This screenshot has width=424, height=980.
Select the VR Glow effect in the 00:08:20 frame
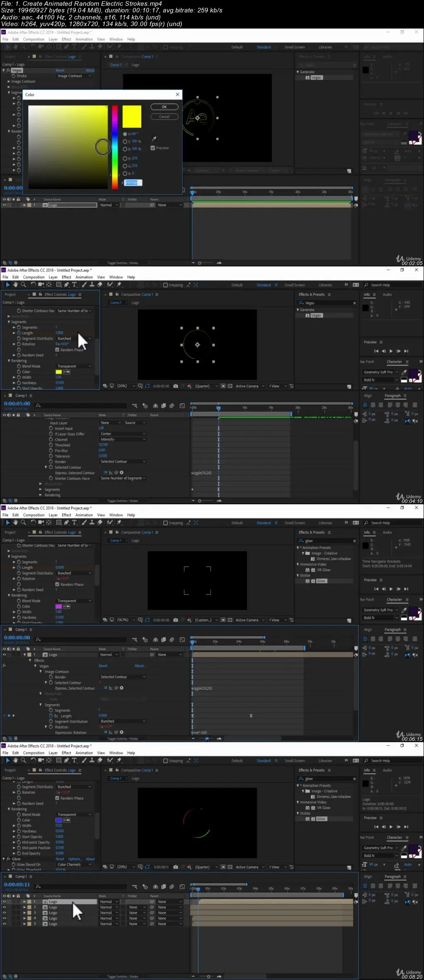(x=324, y=808)
